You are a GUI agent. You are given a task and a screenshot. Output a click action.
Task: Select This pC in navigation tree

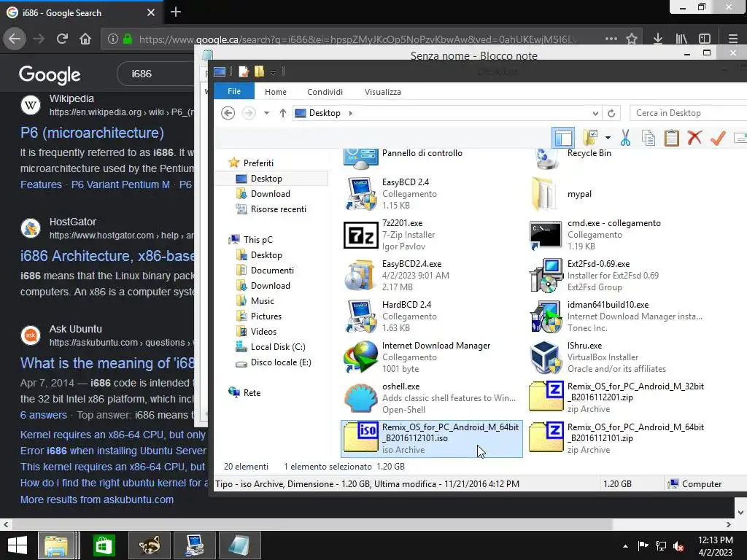tap(258, 239)
